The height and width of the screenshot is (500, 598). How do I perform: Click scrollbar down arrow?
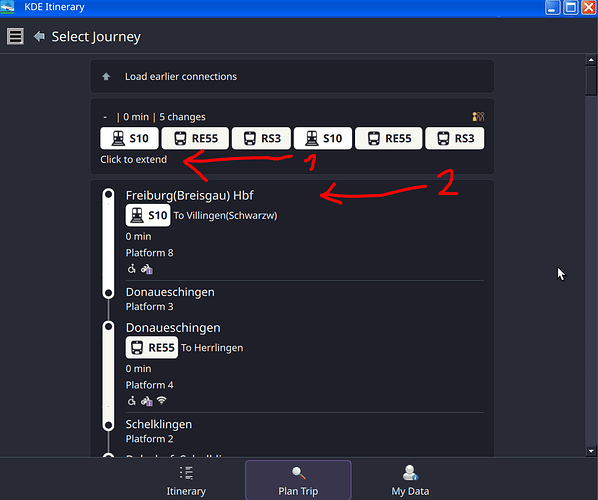[591, 451]
